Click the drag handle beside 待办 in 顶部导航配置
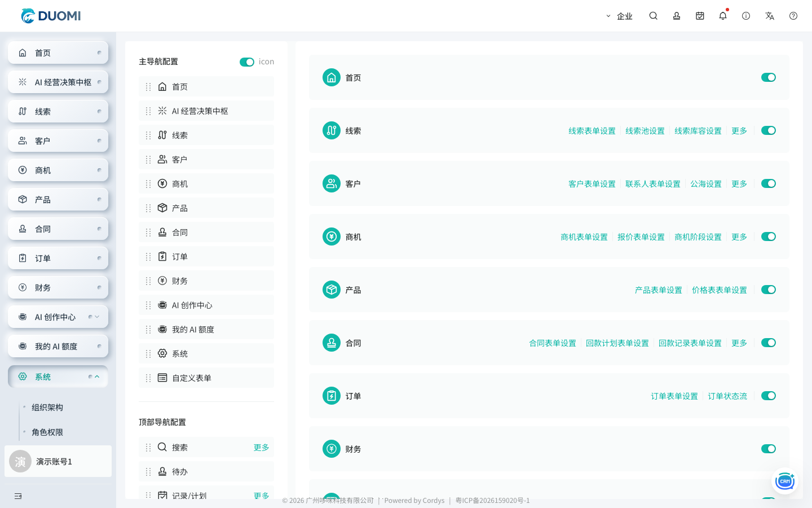Screen dimensions: 812x508 click(x=148, y=472)
